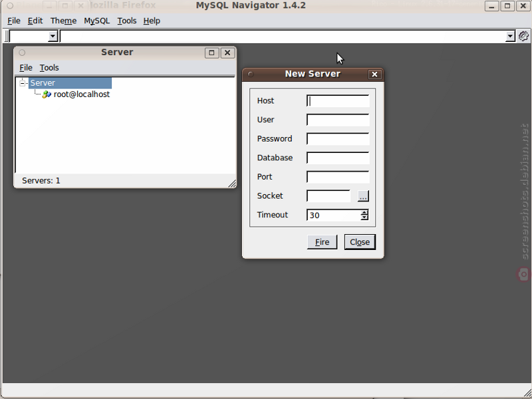Image resolution: width=532 pixels, height=399 pixels.
Task: Open the Help menu
Action: click(x=152, y=21)
